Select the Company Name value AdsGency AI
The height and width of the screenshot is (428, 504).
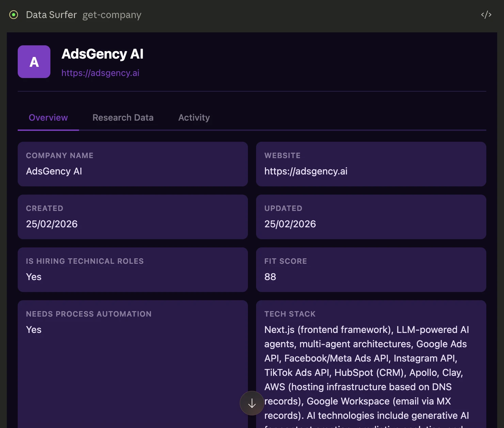coord(54,171)
